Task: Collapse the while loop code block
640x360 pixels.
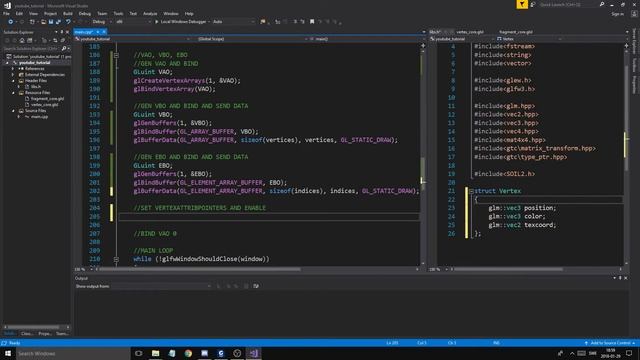Action: point(116,259)
